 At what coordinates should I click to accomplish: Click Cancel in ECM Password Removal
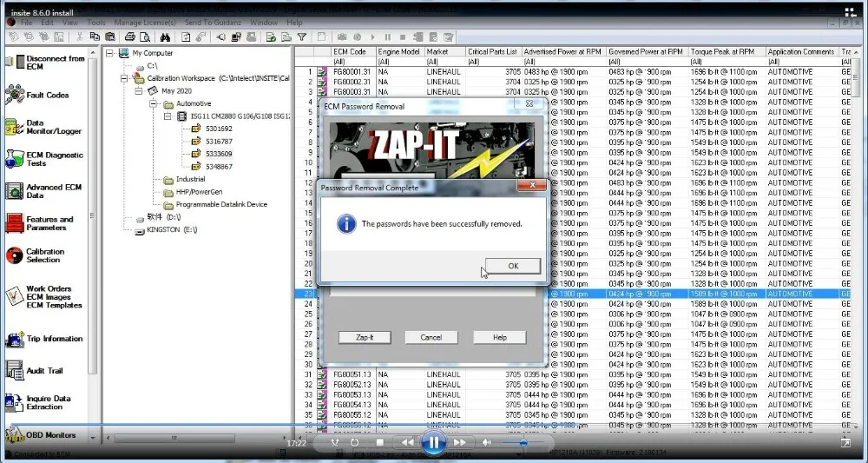[x=431, y=337]
